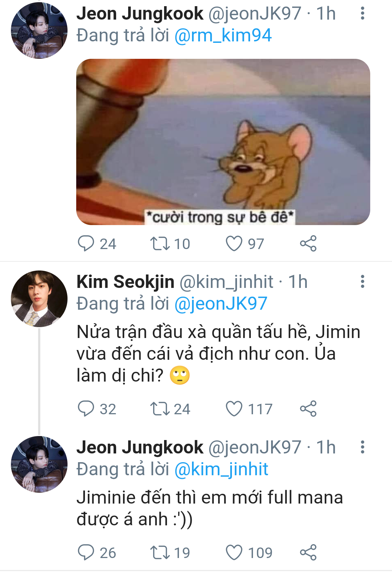The height and width of the screenshot is (574, 392).
Task: Open more options on the 'full mana' tweet
Action: pyautogui.click(x=362, y=447)
